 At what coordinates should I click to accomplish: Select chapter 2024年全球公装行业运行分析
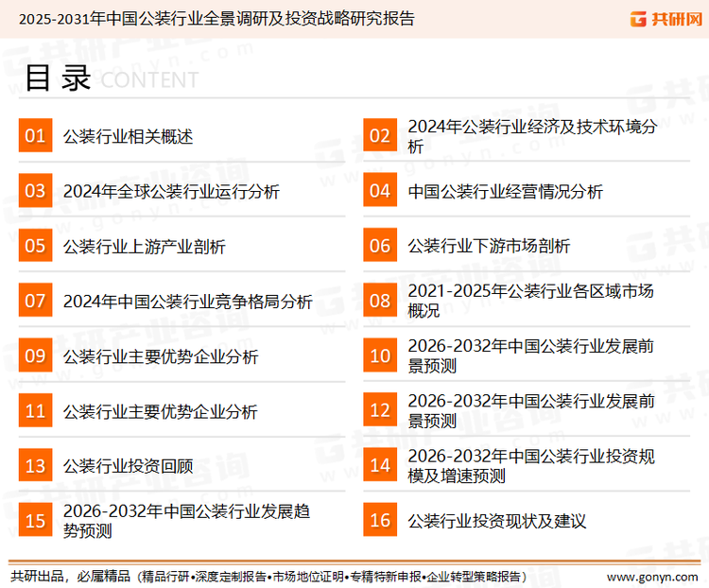171,191
